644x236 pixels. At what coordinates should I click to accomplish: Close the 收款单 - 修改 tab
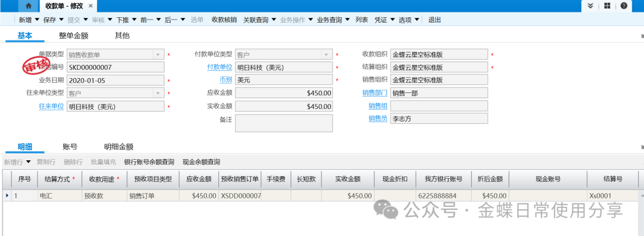(91, 6)
